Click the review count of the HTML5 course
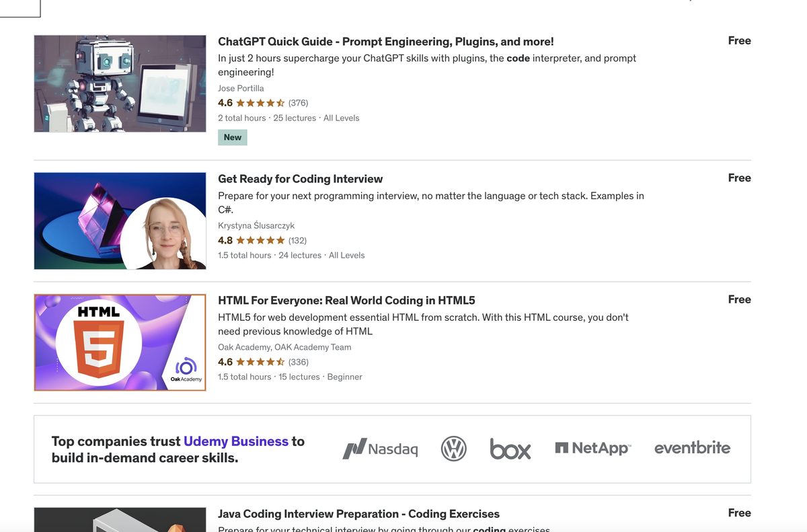Image resolution: width=807 pixels, height=532 pixels. (299, 362)
